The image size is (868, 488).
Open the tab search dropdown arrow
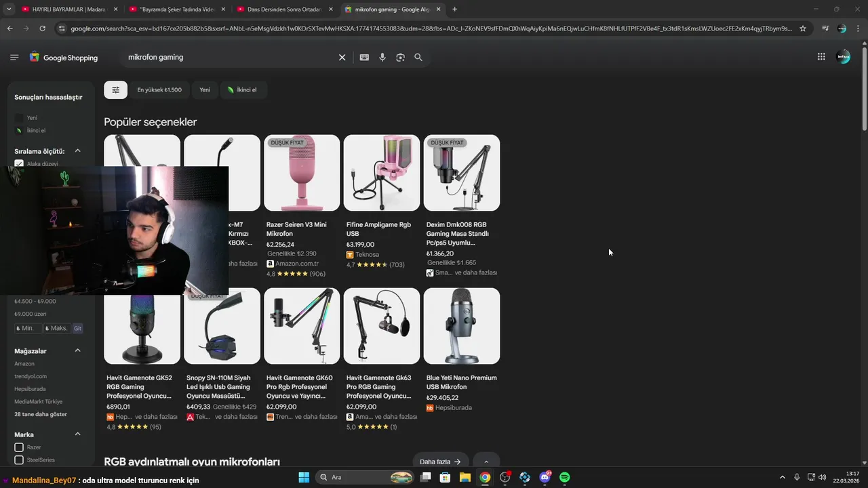coord(9,9)
